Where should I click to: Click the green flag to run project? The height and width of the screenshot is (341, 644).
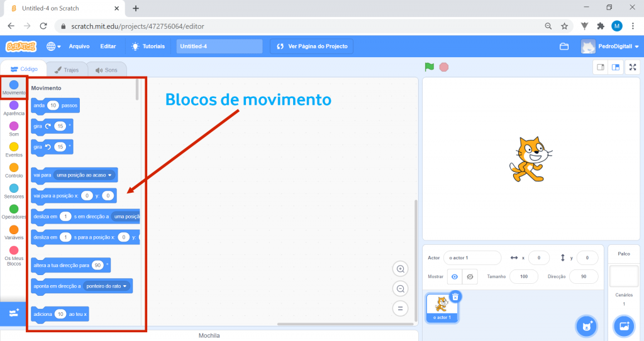pos(429,67)
